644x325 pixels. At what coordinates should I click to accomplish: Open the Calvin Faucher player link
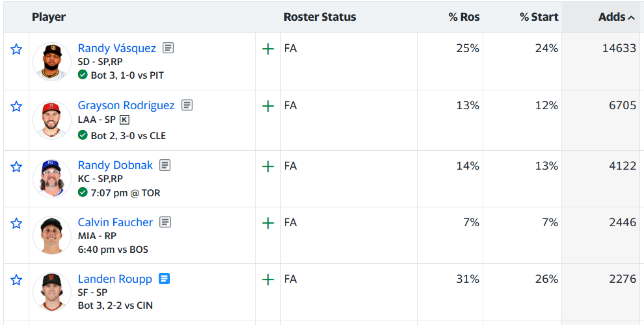[x=115, y=222]
